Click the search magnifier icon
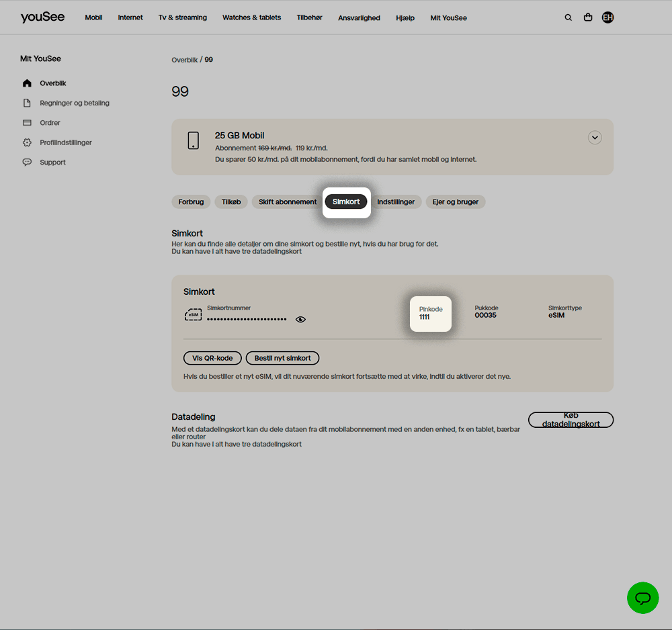This screenshot has width=672, height=630. (568, 17)
